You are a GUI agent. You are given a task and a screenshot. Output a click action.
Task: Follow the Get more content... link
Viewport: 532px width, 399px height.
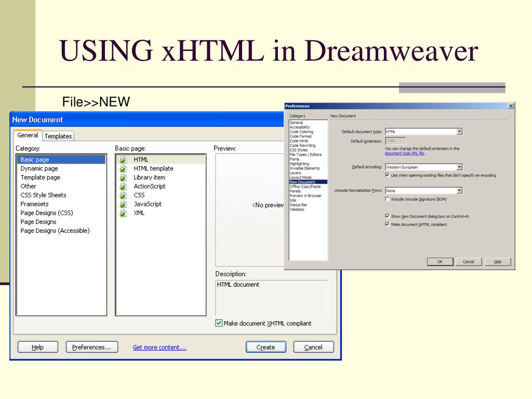[159, 348]
